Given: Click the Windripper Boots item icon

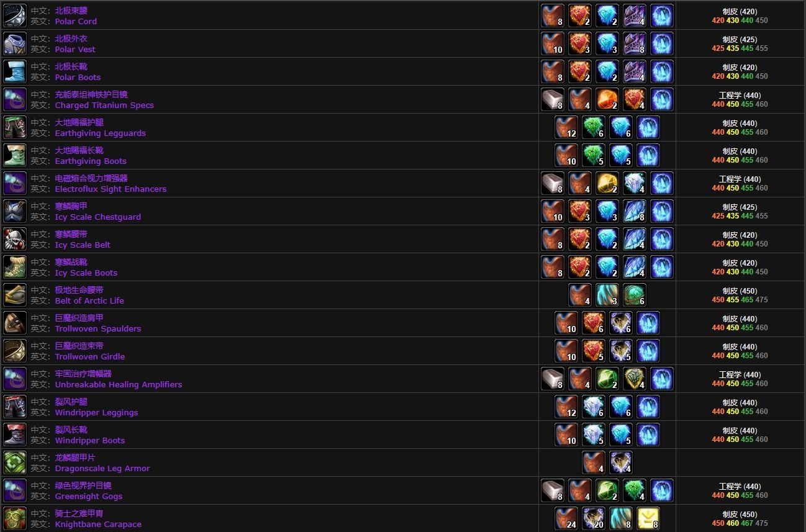Looking at the screenshot, I should click(x=15, y=435).
